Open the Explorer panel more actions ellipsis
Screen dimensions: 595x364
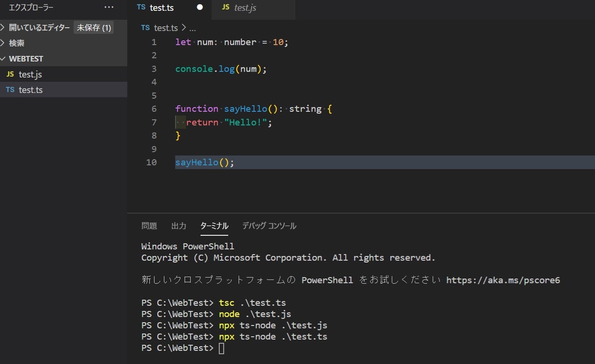pos(108,8)
